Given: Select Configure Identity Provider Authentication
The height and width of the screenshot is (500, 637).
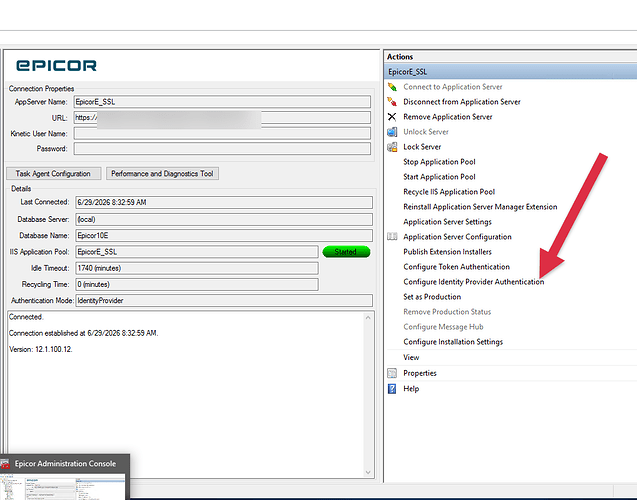Looking at the screenshot, I should pyautogui.click(x=474, y=282).
